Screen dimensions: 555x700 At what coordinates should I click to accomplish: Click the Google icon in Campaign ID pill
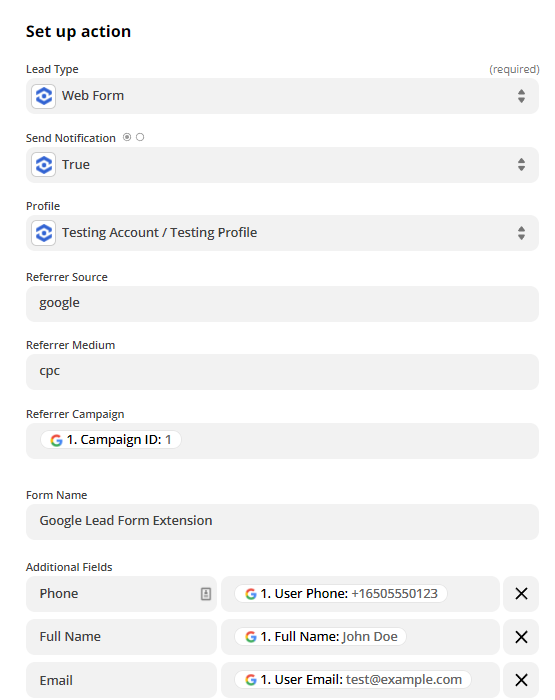[56, 440]
